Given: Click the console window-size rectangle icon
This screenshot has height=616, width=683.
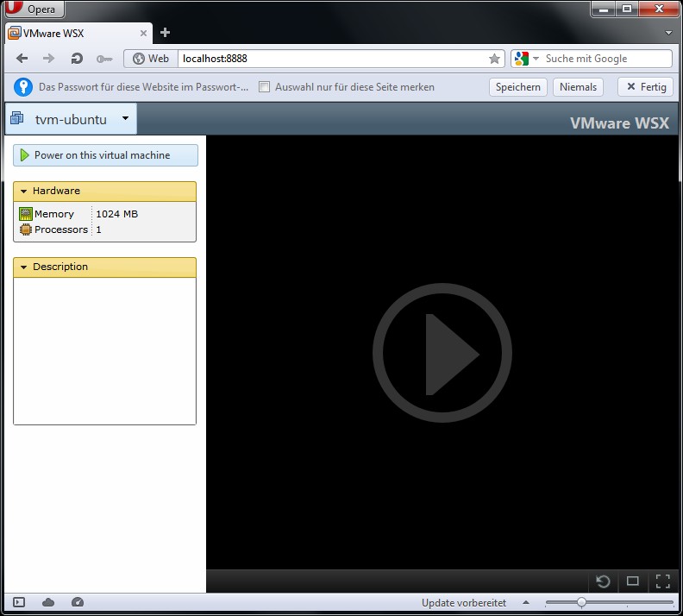Looking at the screenshot, I should click(632, 581).
